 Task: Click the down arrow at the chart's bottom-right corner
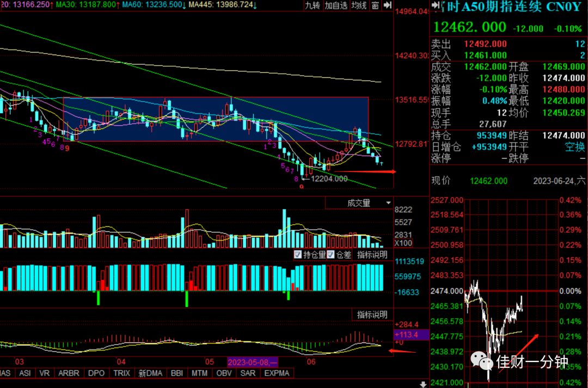[423, 384]
